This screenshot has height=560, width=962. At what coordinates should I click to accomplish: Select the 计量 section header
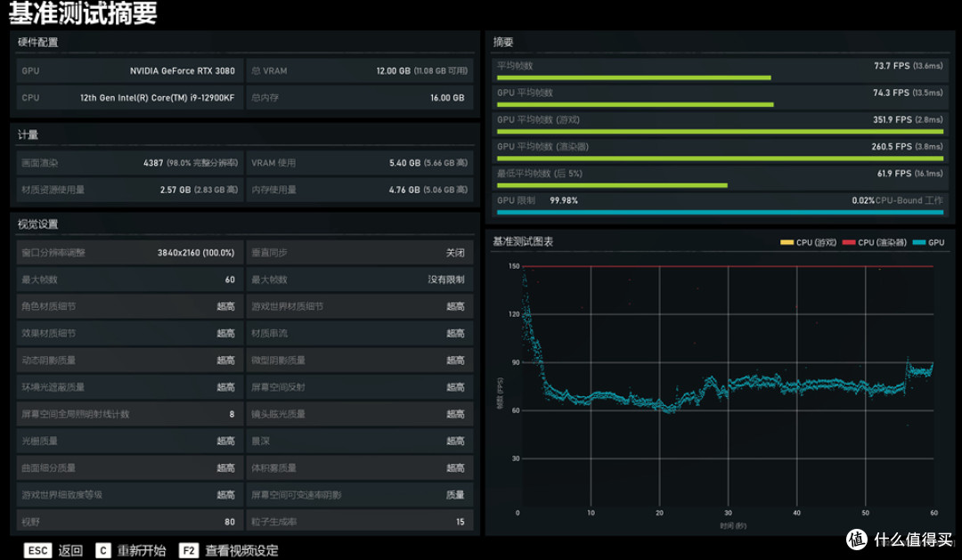(x=28, y=134)
